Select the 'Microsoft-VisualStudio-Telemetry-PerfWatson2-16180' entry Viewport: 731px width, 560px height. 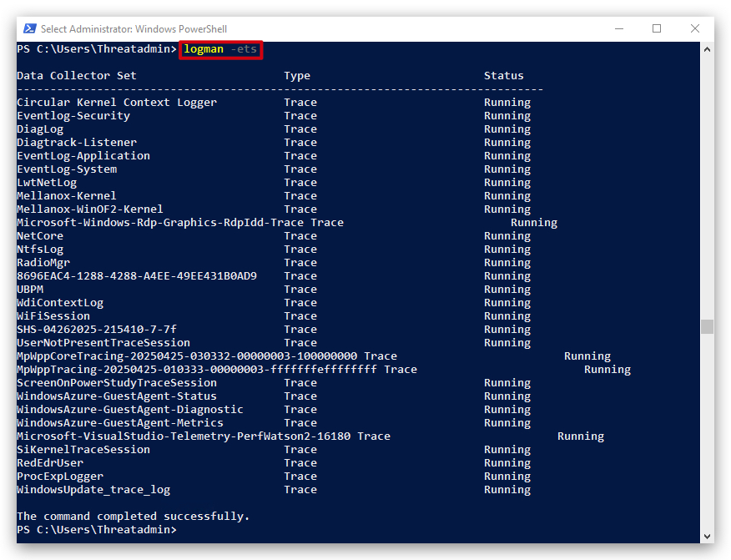point(184,436)
